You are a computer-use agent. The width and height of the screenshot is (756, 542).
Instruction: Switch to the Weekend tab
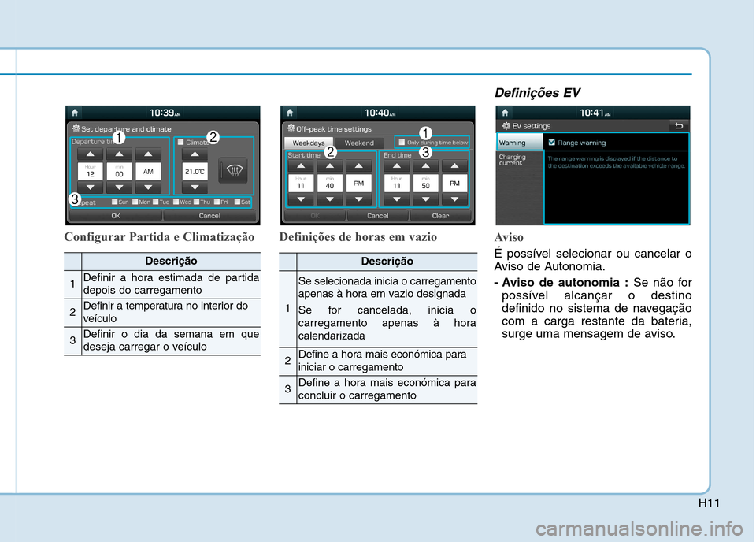coord(359,143)
